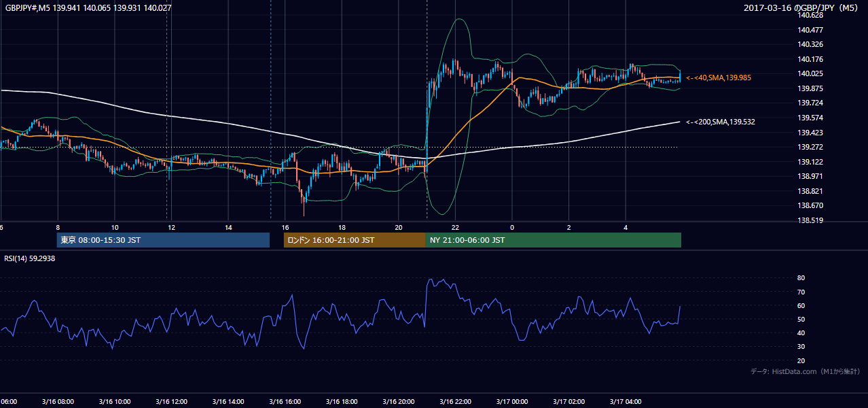
Task: Click the 3/16 10:00 time axis label
Action: (114, 402)
